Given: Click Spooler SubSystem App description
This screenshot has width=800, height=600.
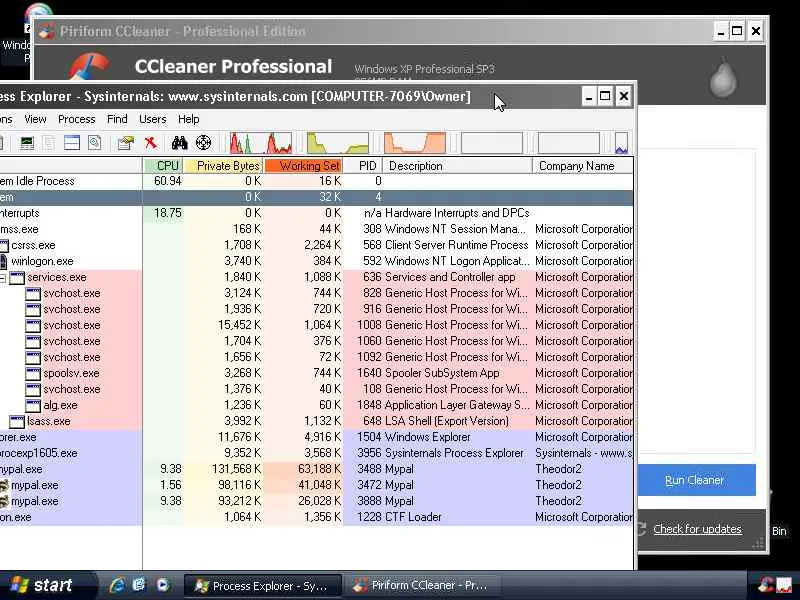Looking at the screenshot, I should click(442, 373).
